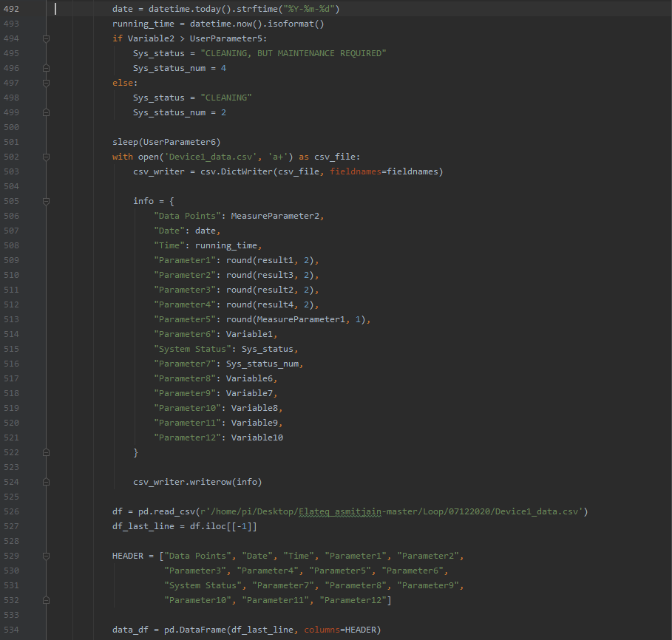Click the "System Status" key on line 515
This screenshot has height=640, width=672.
coord(192,349)
